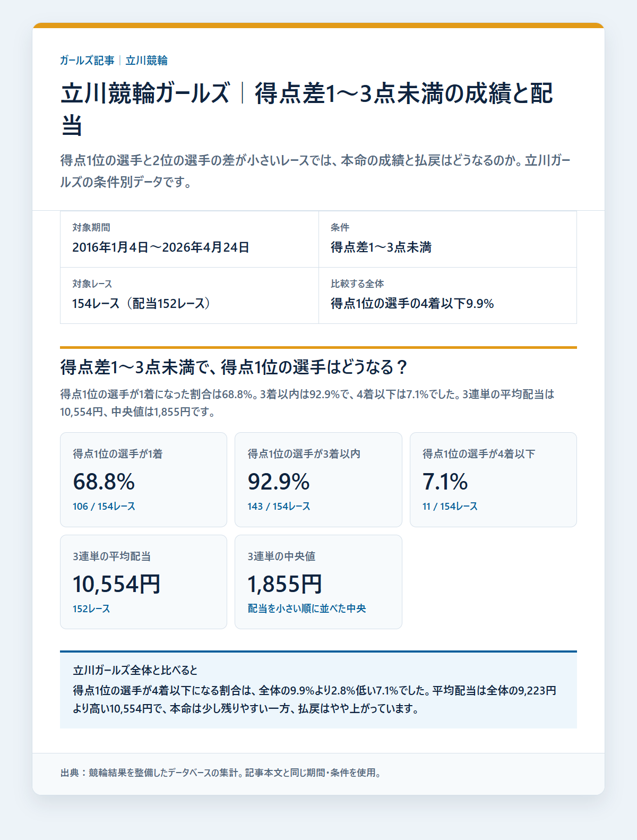Image resolution: width=637 pixels, height=840 pixels.
Task: Select the date range 2016年1月4日〜2026年4月24日
Action: point(161,247)
